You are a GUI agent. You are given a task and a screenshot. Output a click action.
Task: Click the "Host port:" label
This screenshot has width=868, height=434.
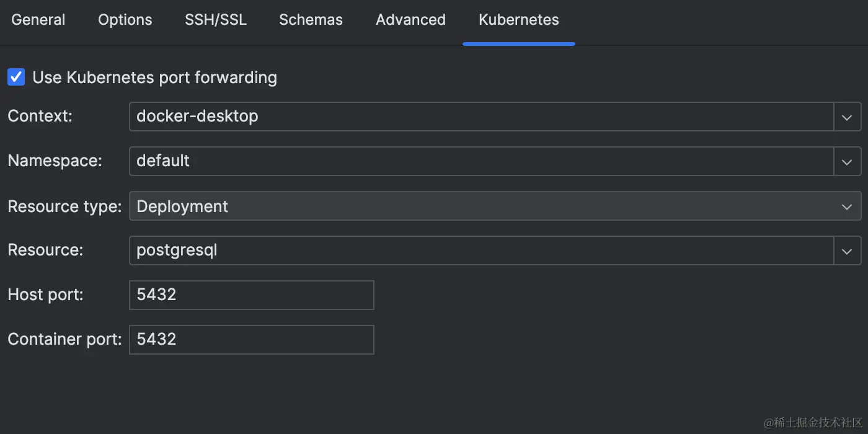tap(45, 294)
